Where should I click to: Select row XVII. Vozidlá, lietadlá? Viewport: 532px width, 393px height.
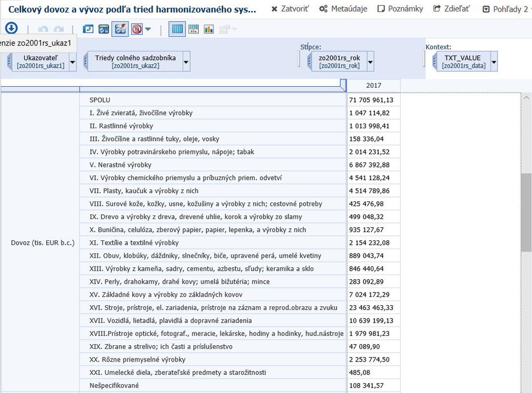click(212, 321)
